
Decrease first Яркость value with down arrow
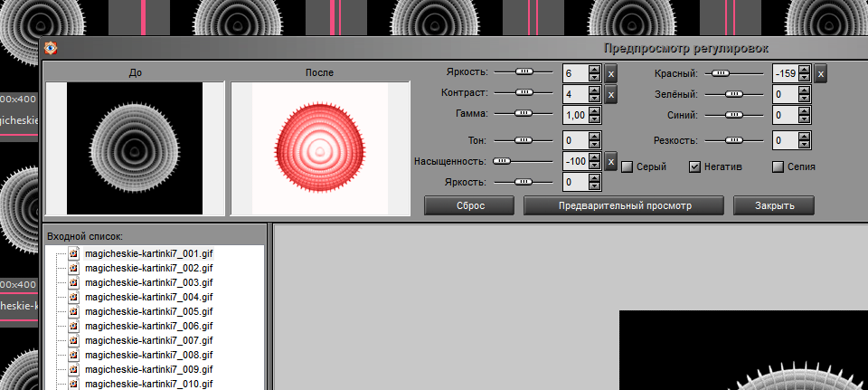click(x=594, y=77)
